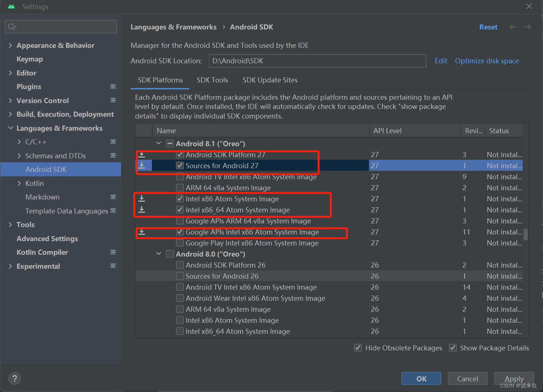This screenshot has height=392, width=543.
Task: Click the Markdown project-settings marker icon
Action: coord(113,197)
